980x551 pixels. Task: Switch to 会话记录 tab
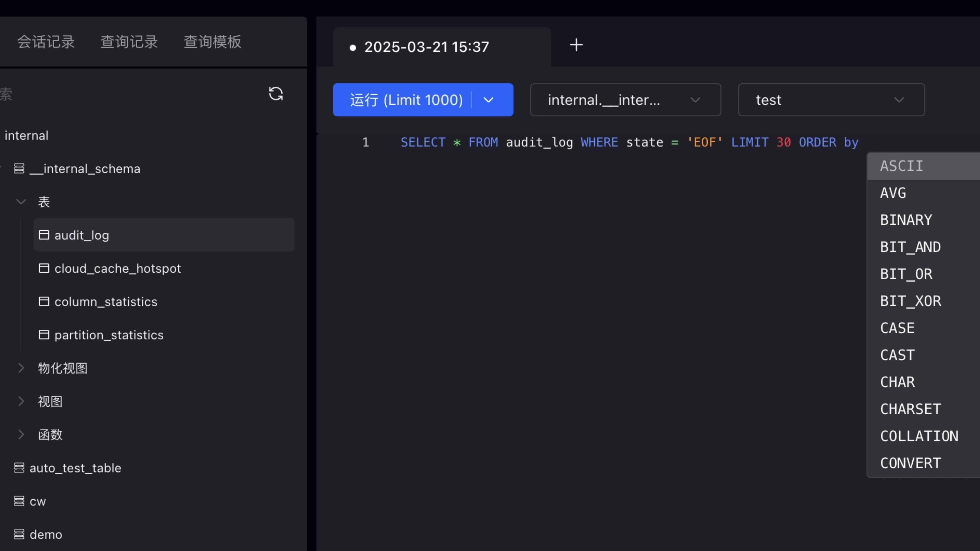click(x=46, y=42)
